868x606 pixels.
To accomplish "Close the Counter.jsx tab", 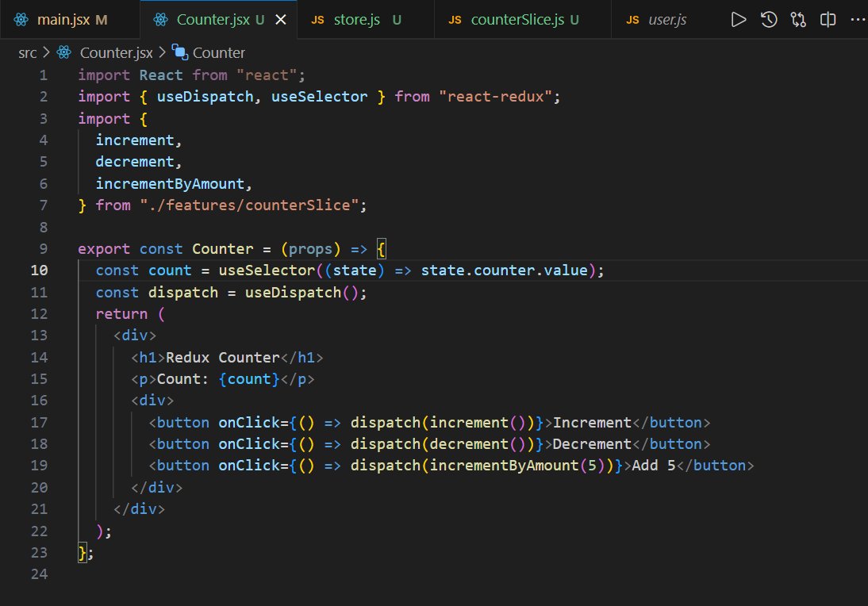I will pos(281,20).
